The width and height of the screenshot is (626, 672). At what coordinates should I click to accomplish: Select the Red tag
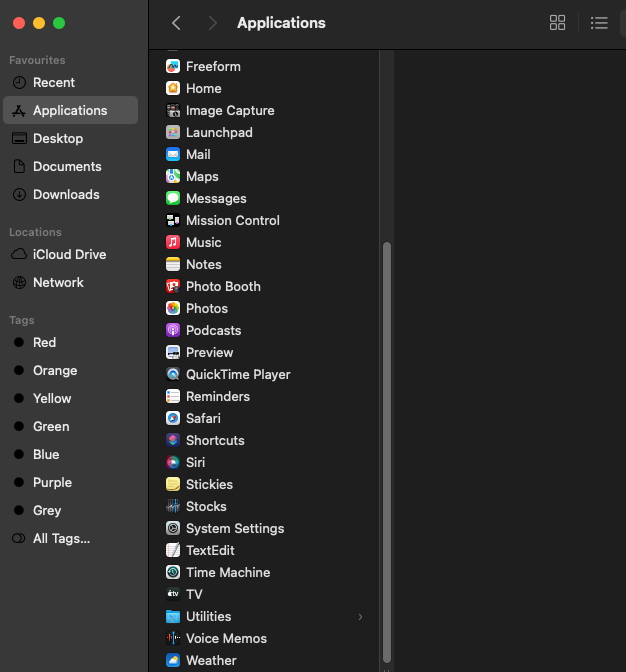pyautogui.click(x=70, y=342)
